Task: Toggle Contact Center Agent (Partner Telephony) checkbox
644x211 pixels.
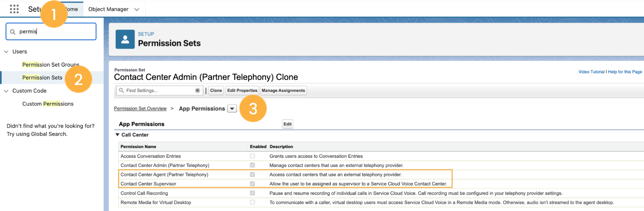Action: [x=252, y=175]
